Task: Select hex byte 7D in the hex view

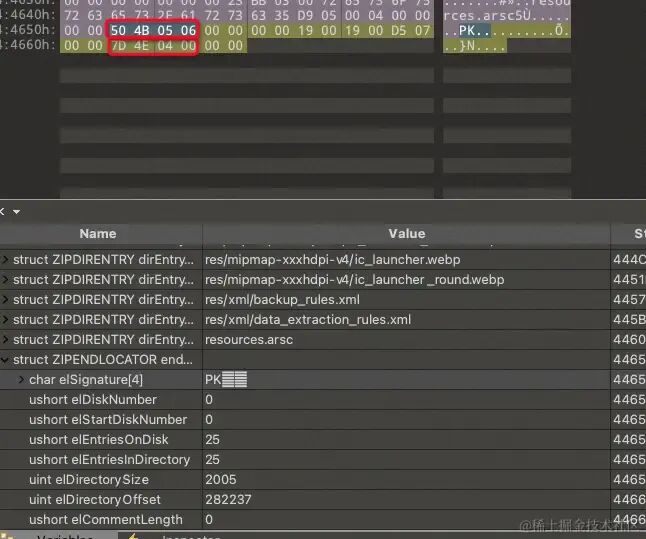Action: (119, 45)
